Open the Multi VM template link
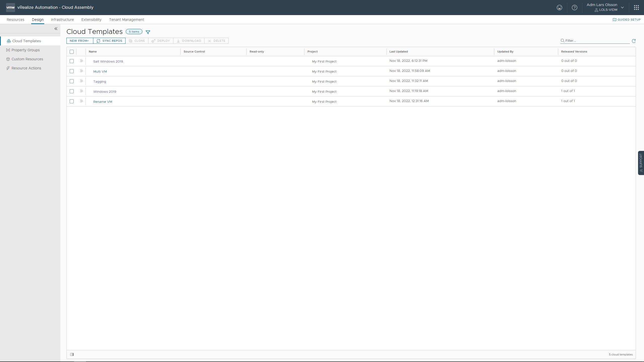The width and height of the screenshot is (644, 362). coord(100,71)
